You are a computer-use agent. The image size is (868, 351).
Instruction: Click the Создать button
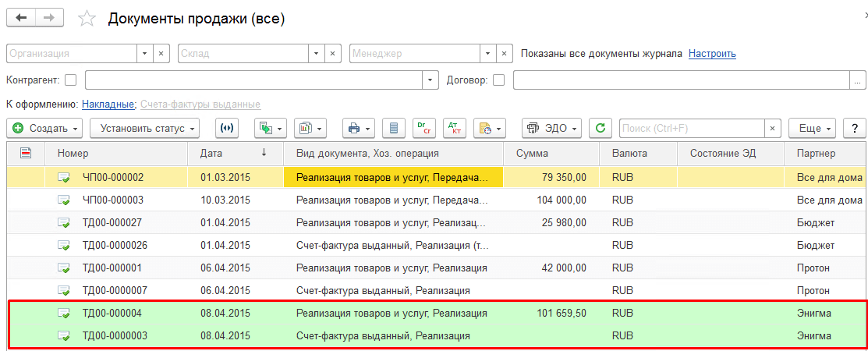[45, 128]
